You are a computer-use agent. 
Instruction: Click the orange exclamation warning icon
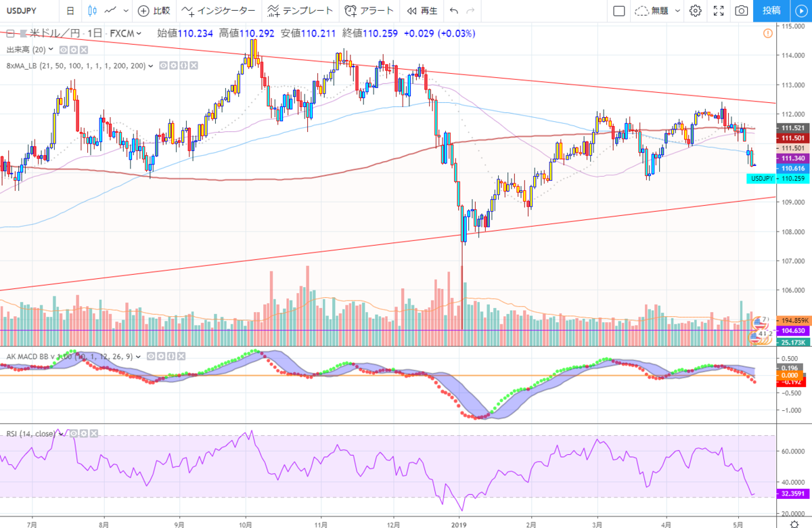768,33
